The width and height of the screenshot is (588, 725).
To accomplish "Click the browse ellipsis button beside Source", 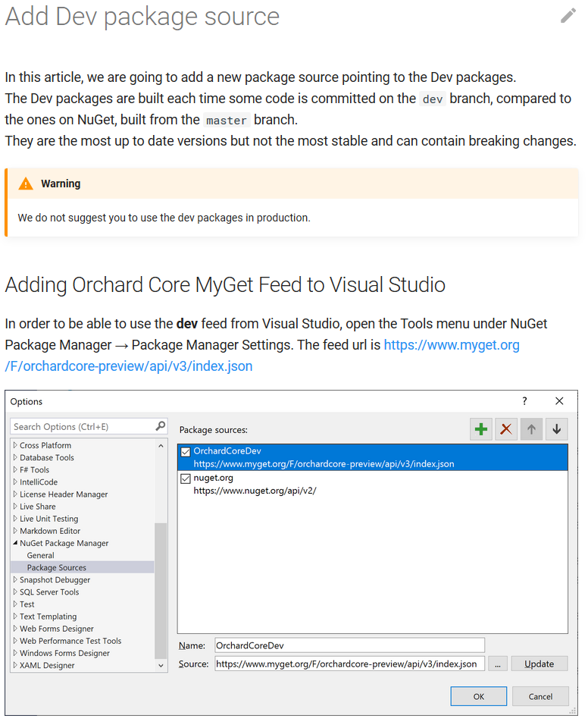I will (x=498, y=664).
